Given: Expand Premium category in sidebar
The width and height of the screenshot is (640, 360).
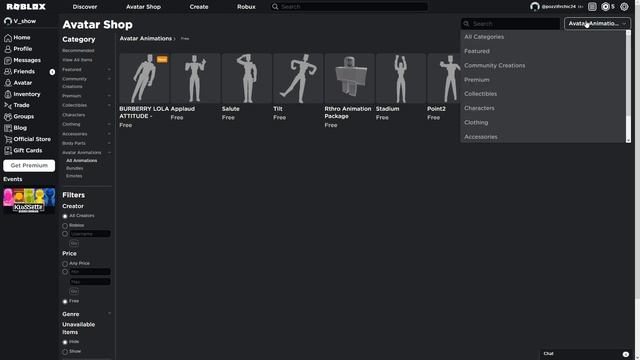Looking at the screenshot, I should pyautogui.click(x=109, y=96).
